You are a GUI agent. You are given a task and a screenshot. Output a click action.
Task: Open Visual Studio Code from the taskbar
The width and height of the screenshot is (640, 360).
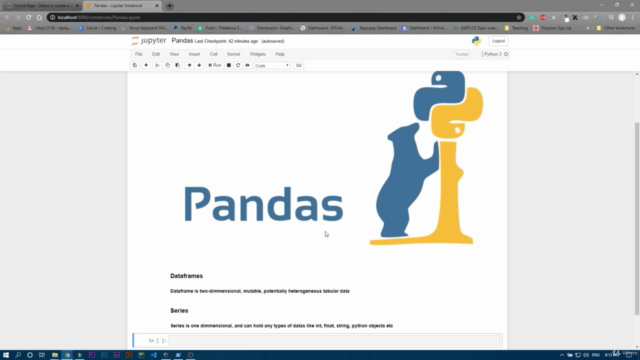click(x=153, y=355)
